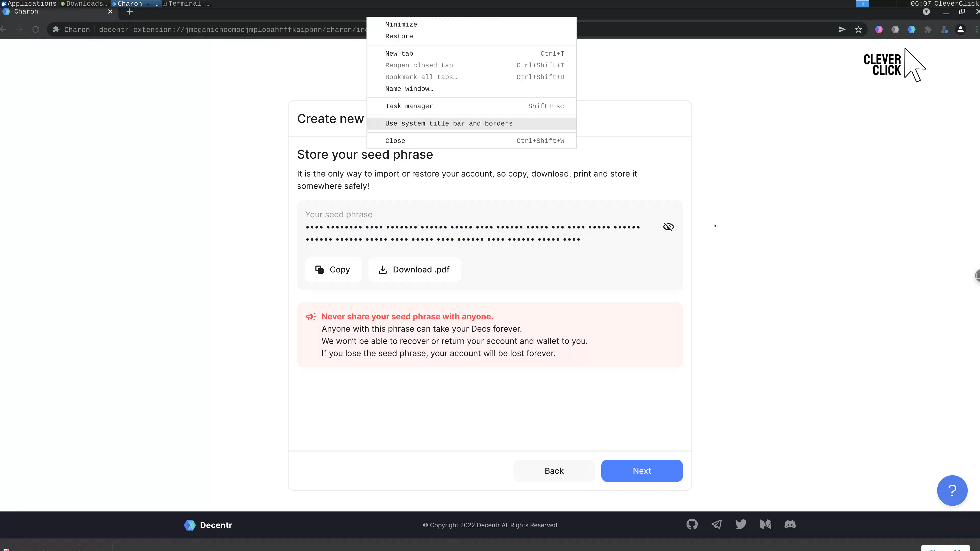This screenshot has height=551, width=980.
Task: Click the Copy seed phrase button
Action: pos(333,270)
